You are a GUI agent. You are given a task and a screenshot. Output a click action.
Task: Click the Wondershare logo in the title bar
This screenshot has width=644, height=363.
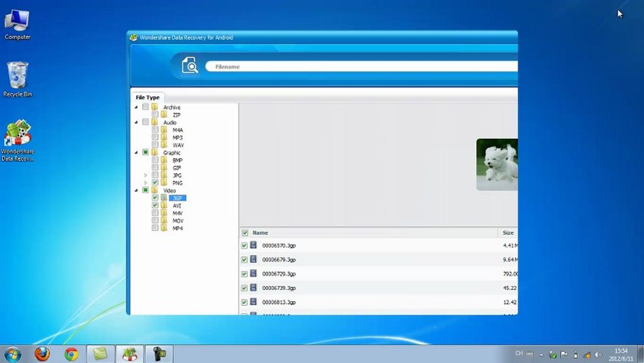pyautogui.click(x=133, y=37)
